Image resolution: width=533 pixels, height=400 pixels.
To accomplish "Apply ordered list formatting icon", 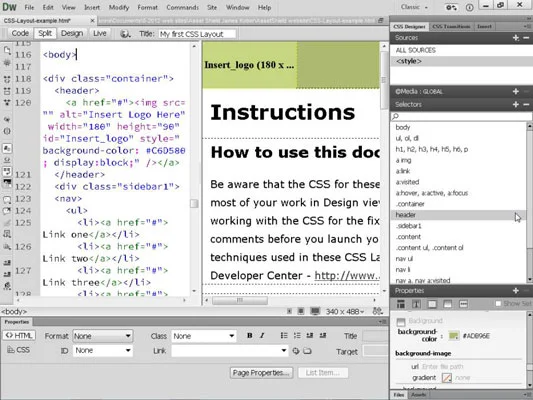I will pos(297,336).
